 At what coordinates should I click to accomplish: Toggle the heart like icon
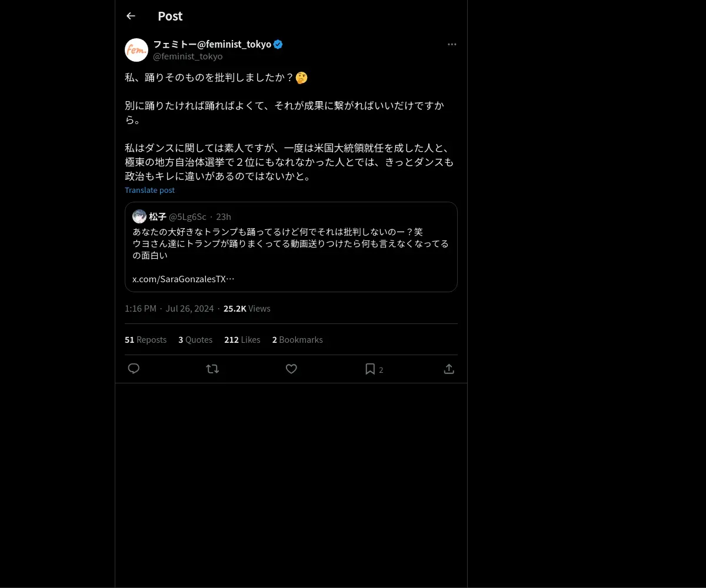(x=291, y=369)
